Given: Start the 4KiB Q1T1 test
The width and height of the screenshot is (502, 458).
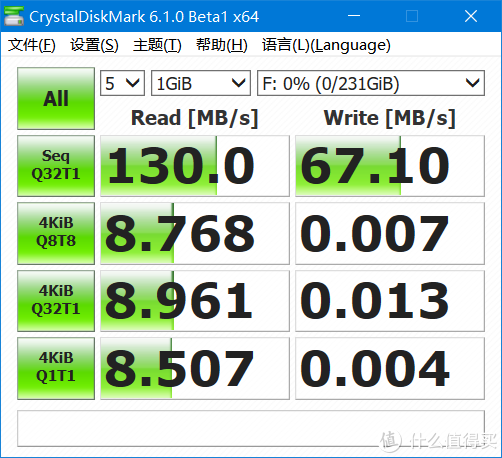Looking at the screenshot, I should click(x=56, y=368).
